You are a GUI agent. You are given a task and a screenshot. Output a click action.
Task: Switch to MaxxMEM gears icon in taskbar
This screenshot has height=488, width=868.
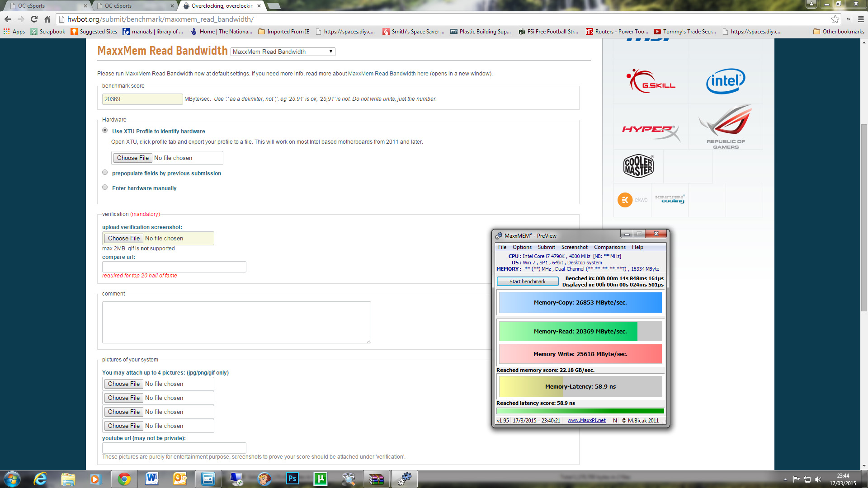pyautogui.click(x=404, y=479)
